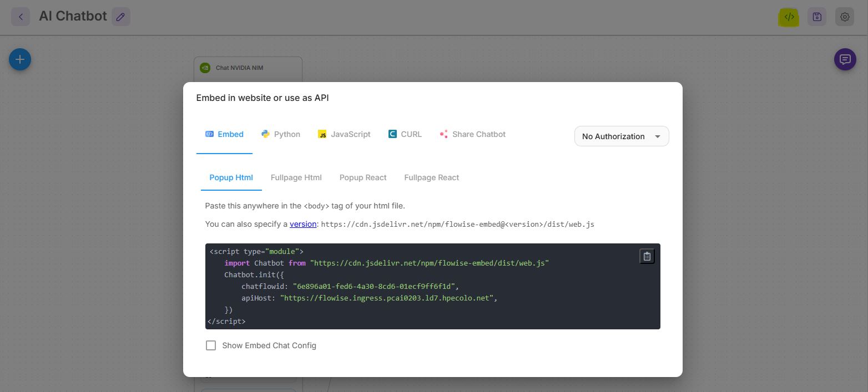The image size is (868, 392).
Task: Open chatflow settings via the gear icon
Action: [x=844, y=17]
